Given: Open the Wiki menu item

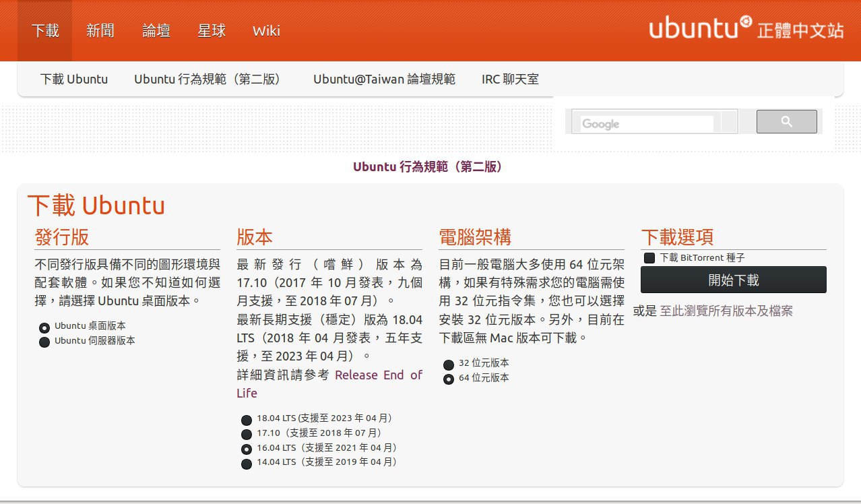Looking at the screenshot, I should click(x=266, y=31).
